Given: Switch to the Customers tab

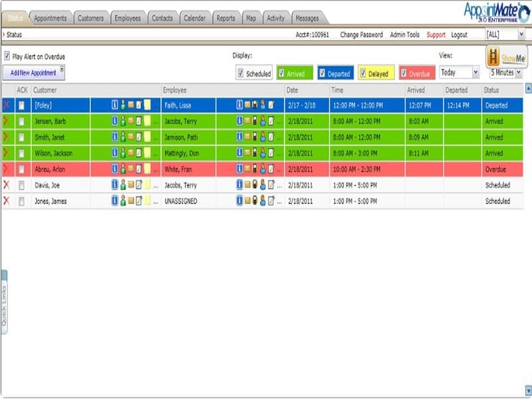Looking at the screenshot, I should (x=90, y=18).
